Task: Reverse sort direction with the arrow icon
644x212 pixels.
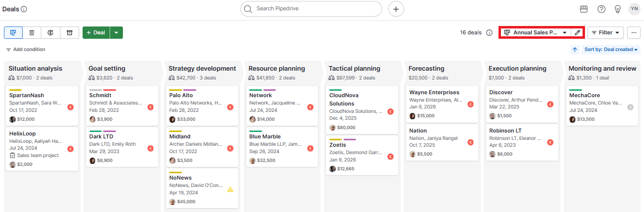Action: [575, 50]
